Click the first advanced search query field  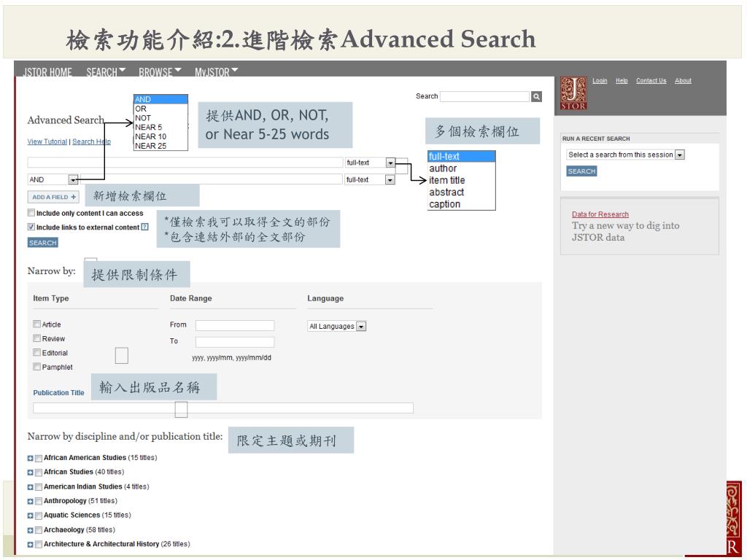185,163
